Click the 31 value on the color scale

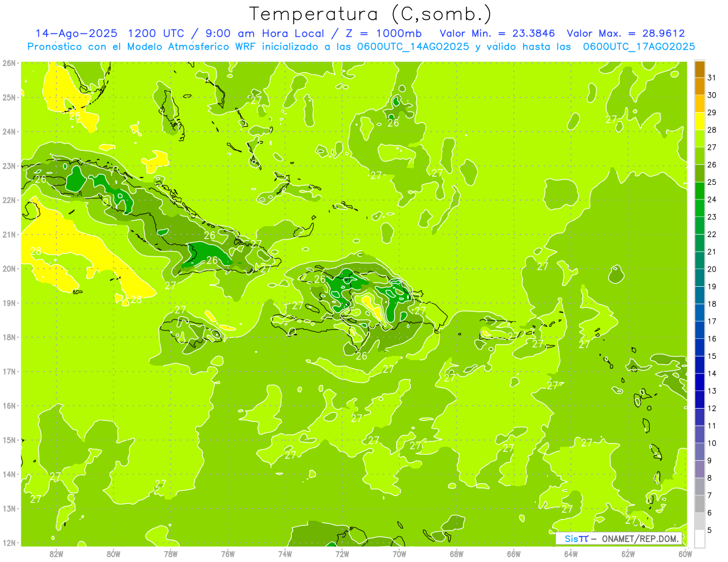coord(712,78)
